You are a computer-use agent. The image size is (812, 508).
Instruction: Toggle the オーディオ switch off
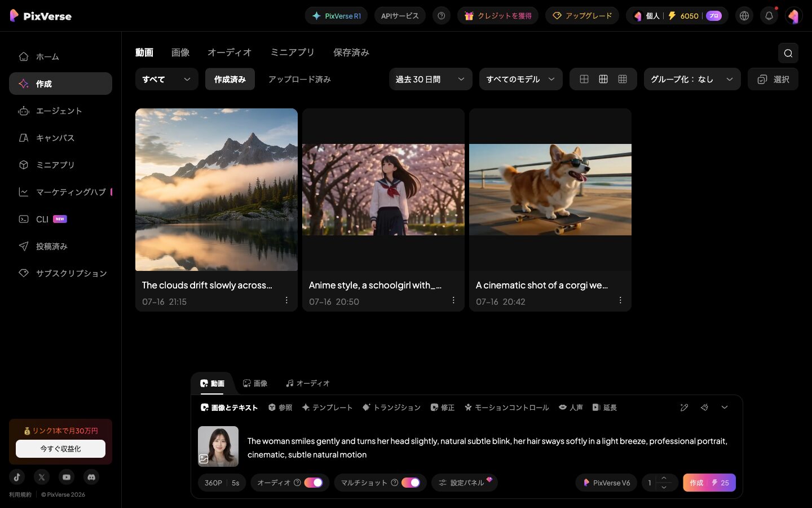314,483
